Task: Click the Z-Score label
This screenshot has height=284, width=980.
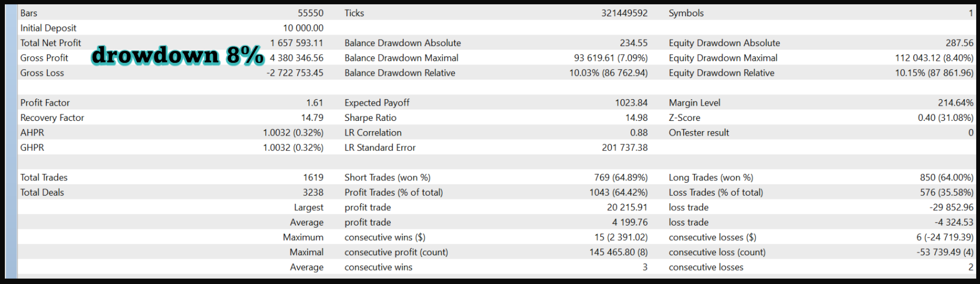Action: [x=684, y=118]
